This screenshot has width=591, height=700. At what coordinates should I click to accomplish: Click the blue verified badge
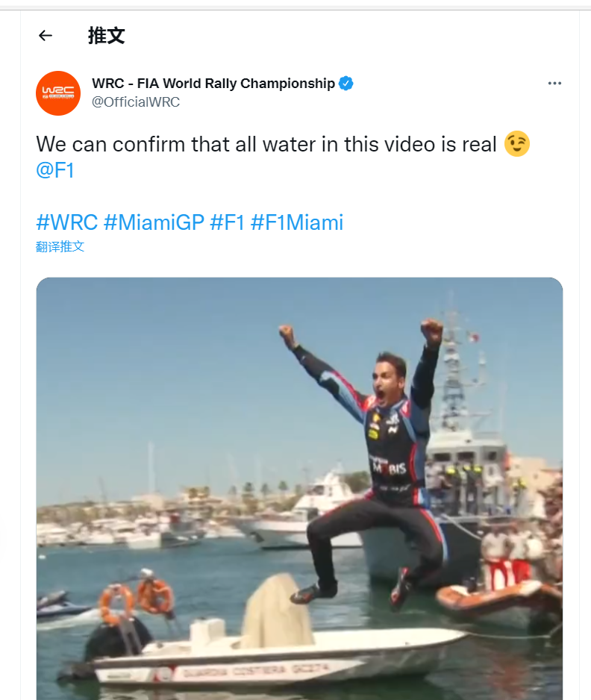346,84
